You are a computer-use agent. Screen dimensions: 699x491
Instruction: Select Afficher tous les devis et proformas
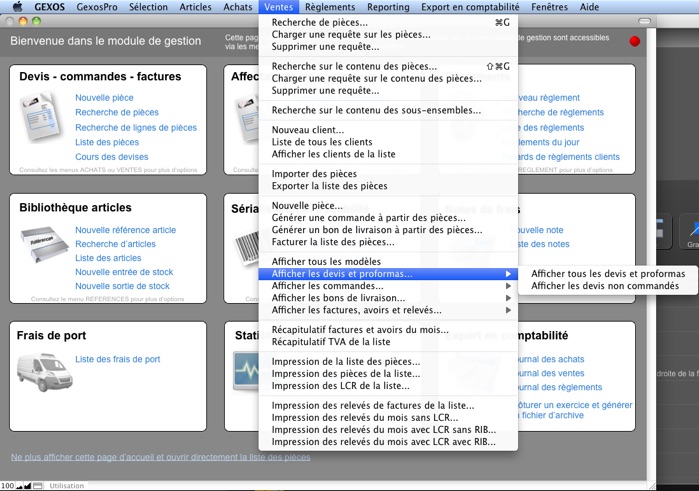608,274
